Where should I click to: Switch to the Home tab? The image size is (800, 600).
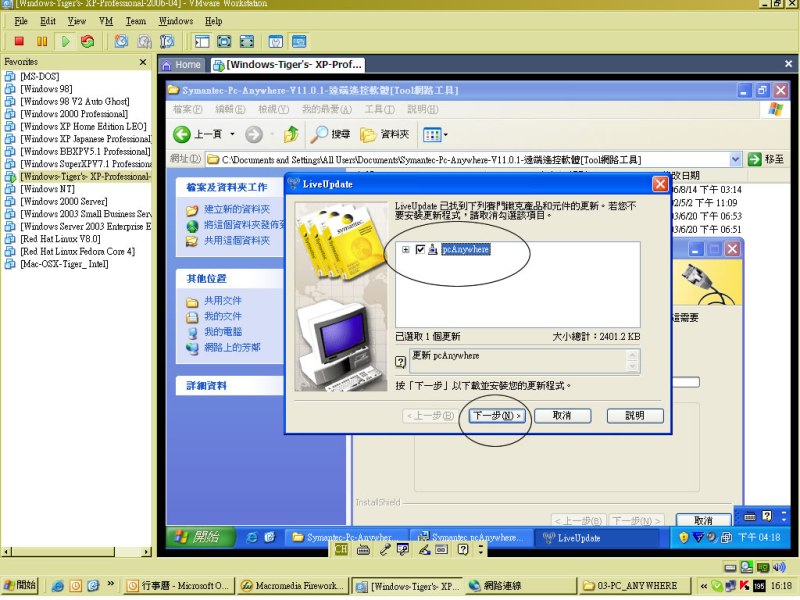182,65
